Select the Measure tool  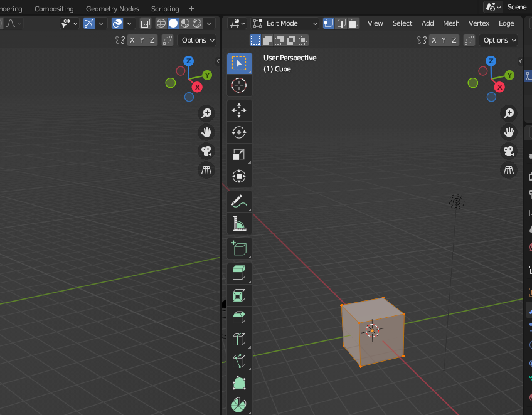point(239,223)
